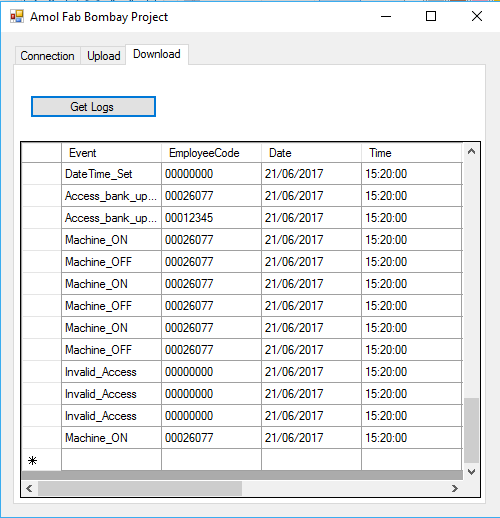Click the horizontal scrollbar thumb
The image size is (500, 518).
[140, 489]
